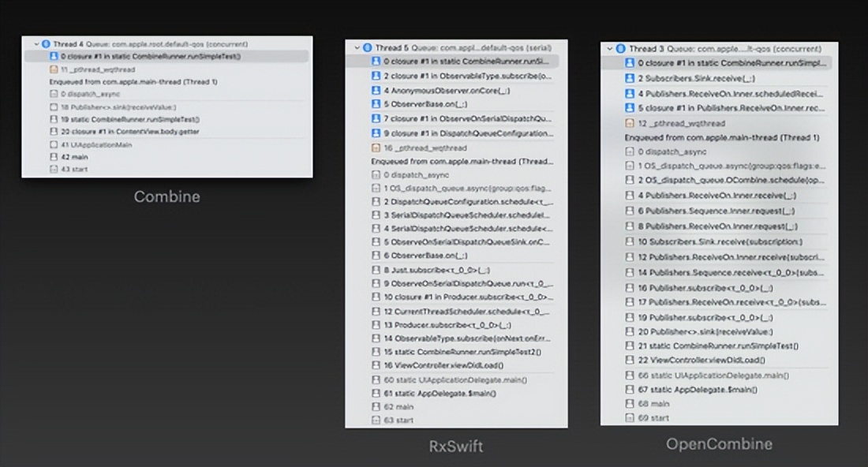Click frame icon beside 8 Just.subscribe

coord(376,270)
